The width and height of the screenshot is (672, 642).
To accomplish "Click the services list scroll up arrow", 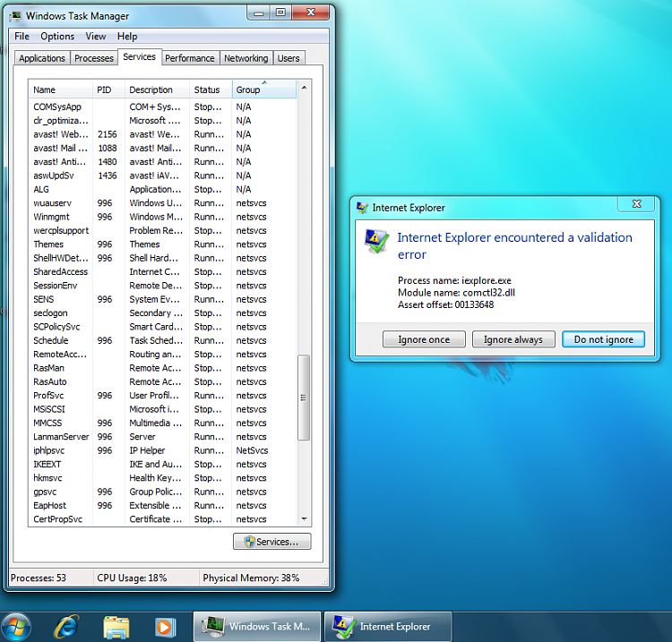I will (x=304, y=88).
